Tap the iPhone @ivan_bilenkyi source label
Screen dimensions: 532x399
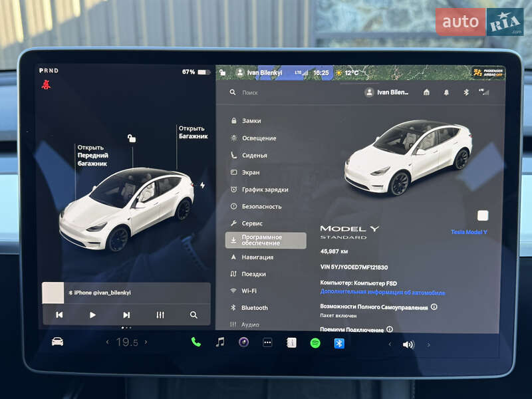[x=99, y=293]
